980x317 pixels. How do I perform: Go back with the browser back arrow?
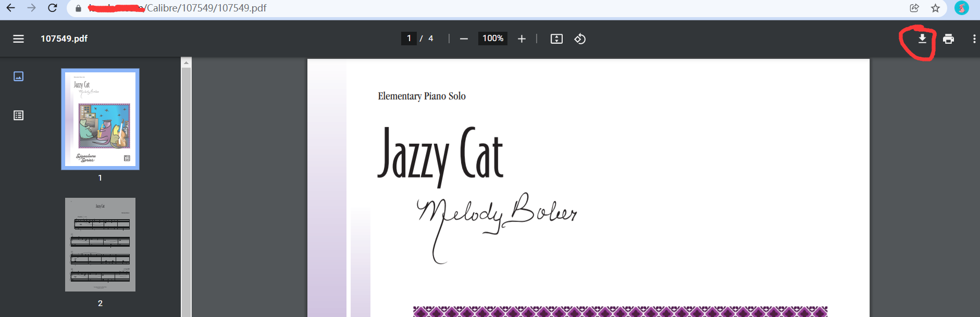click(10, 8)
